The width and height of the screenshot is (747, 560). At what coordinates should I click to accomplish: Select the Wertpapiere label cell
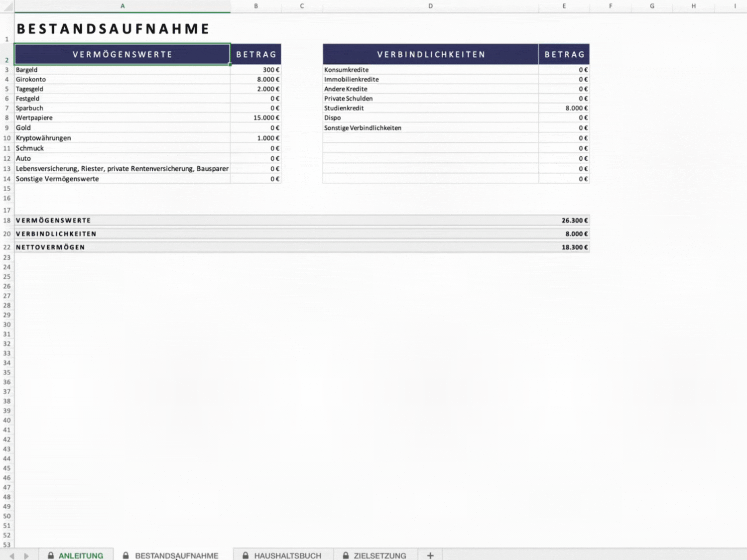(123, 117)
